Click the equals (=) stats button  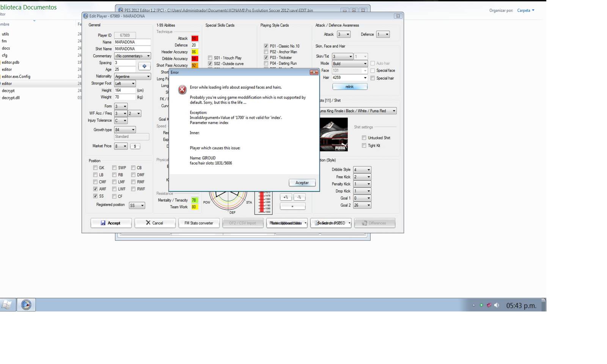[x=292, y=206]
